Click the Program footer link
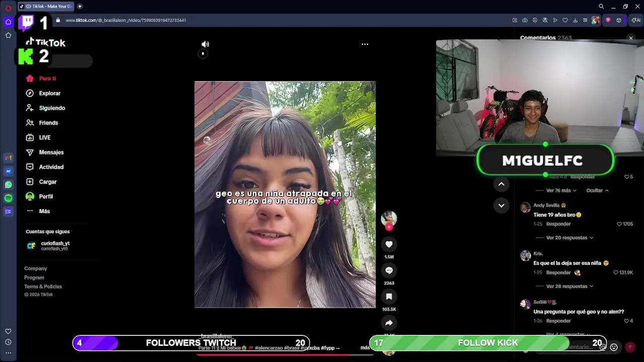 pos(34,278)
